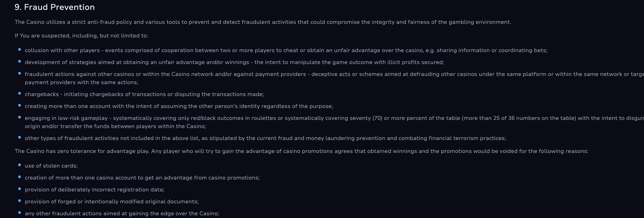Click the 'chargebacks' list item text
The width and height of the screenshot is (644, 218).
point(144,94)
